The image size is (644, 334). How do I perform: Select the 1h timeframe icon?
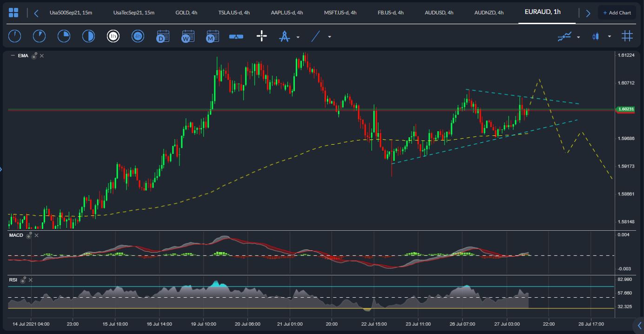point(113,36)
